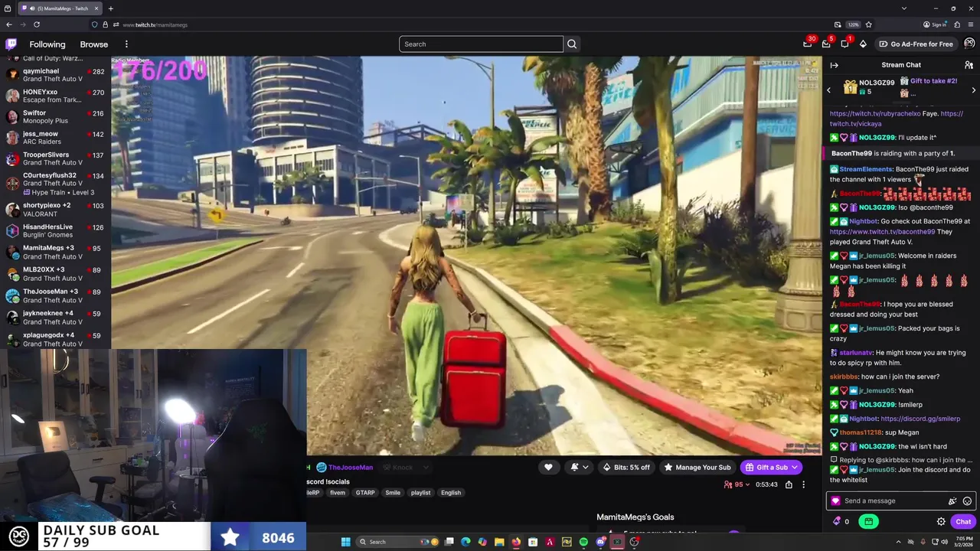Open the Prime loot crown icon
The height and width of the screenshot is (551, 980).
click(808, 44)
